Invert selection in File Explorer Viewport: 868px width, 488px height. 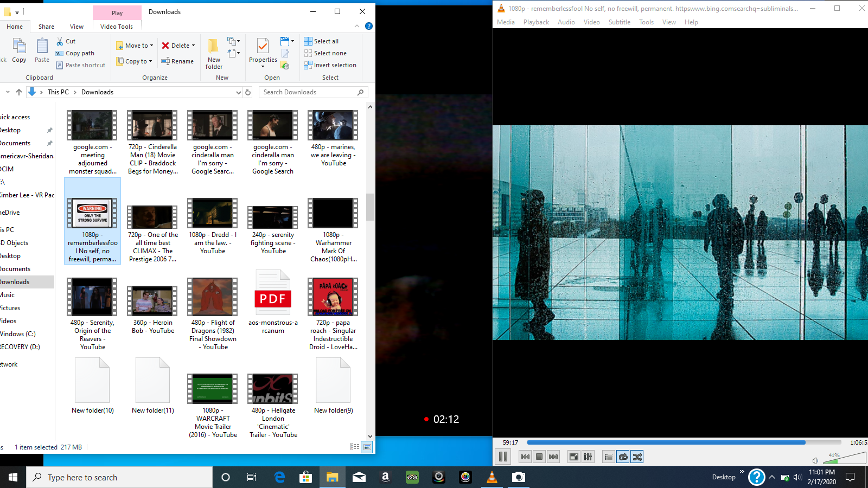click(330, 65)
